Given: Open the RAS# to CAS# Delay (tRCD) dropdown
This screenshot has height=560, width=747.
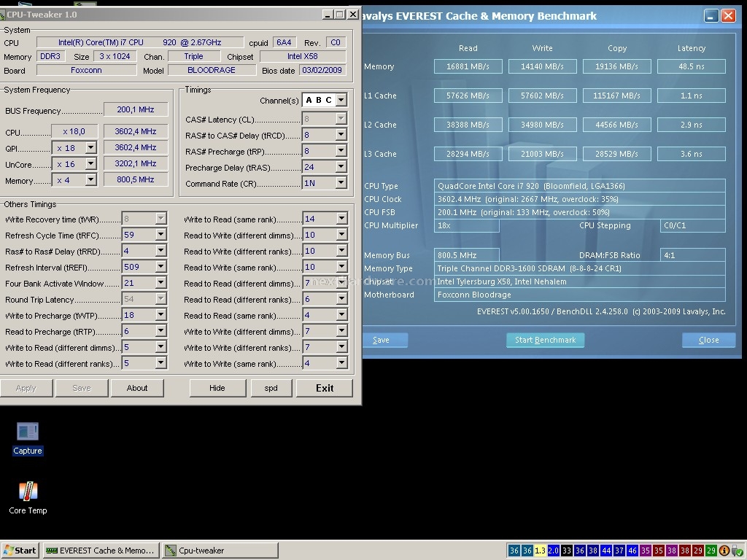Looking at the screenshot, I should pos(341,135).
